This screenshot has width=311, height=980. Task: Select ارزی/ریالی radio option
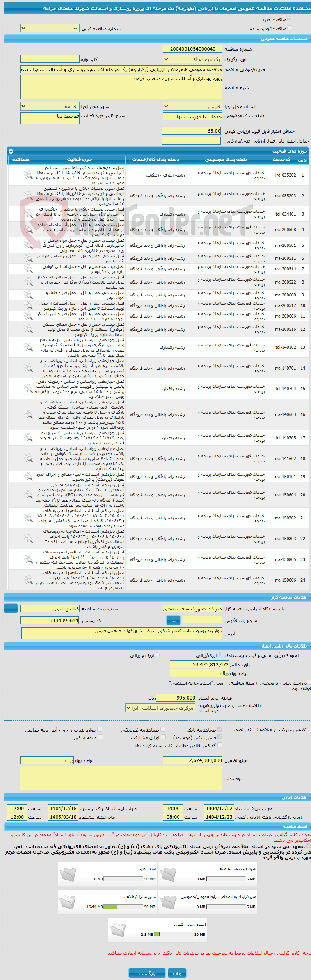[x=220, y=655]
